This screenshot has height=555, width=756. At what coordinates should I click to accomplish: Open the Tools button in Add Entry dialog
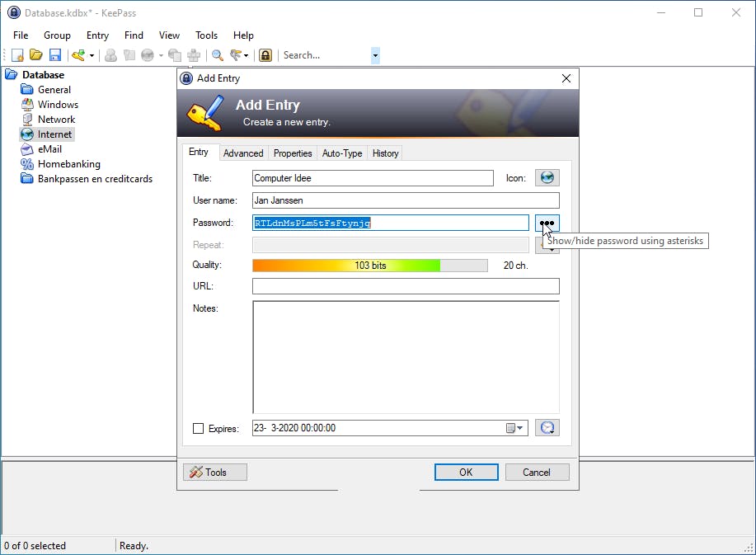coord(215,473)
